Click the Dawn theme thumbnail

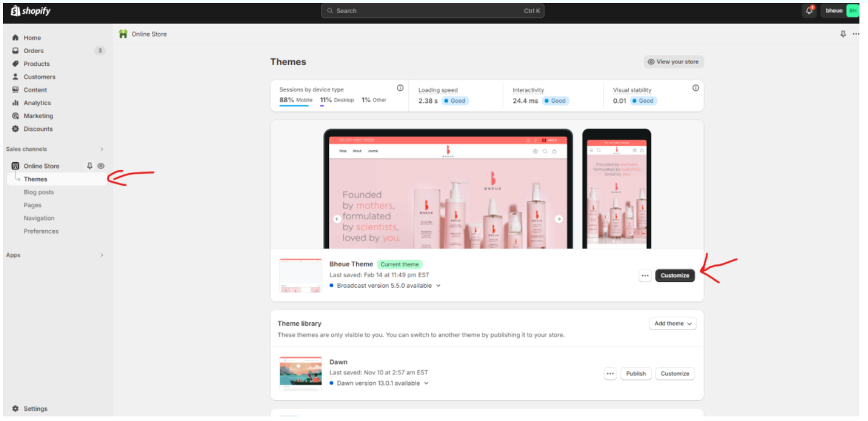(x=300, y=373)
